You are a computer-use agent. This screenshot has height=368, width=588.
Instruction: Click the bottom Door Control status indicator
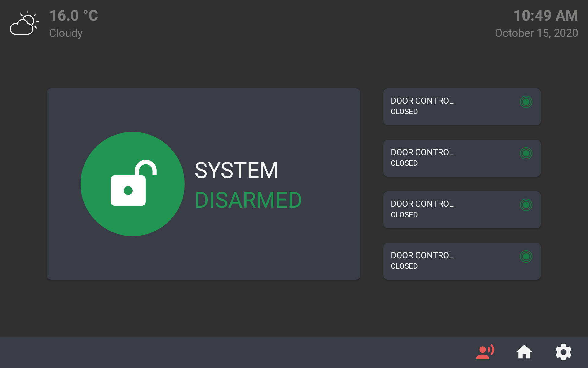[x=526, y=256]
